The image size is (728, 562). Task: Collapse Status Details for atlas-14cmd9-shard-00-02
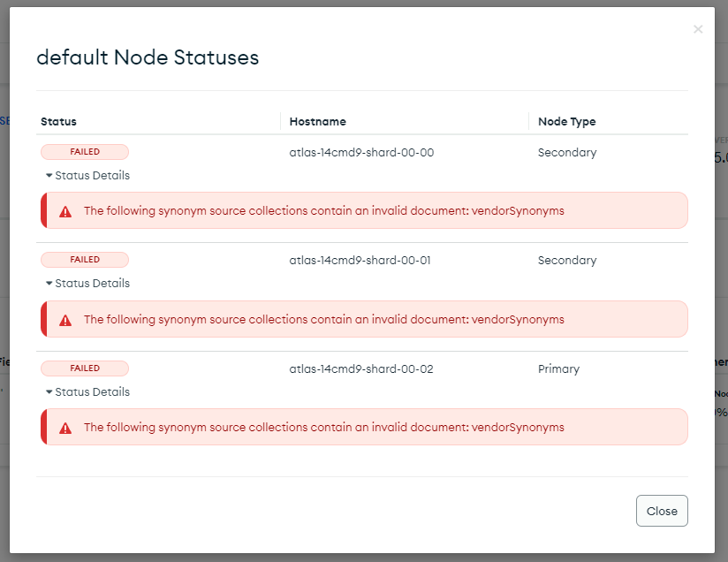click(87, 392)
